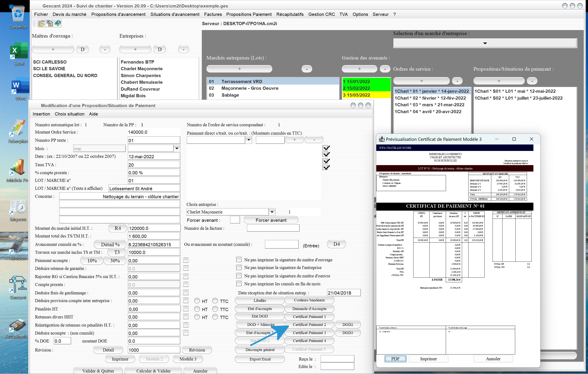Launch Excel from the desktop shortcut
Image resolution: width=588 pixels, height=374 pixels.
coord(18,54)
